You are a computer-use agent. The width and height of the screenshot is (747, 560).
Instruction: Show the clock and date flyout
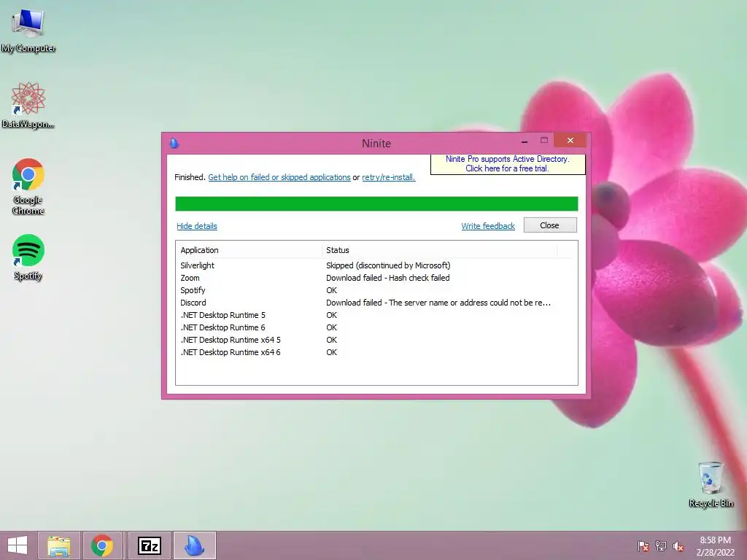coord(715,546)
